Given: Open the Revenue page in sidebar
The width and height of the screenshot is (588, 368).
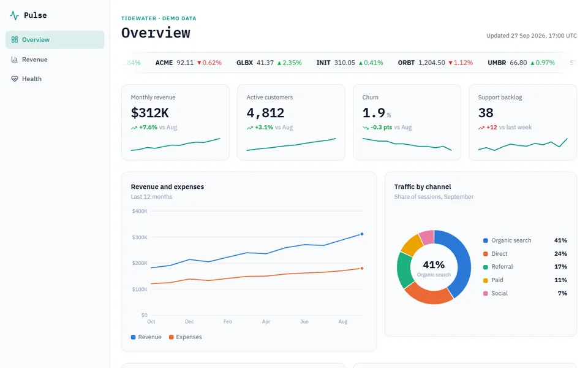Looking at the screenshot, I should (x=55, y=59).
